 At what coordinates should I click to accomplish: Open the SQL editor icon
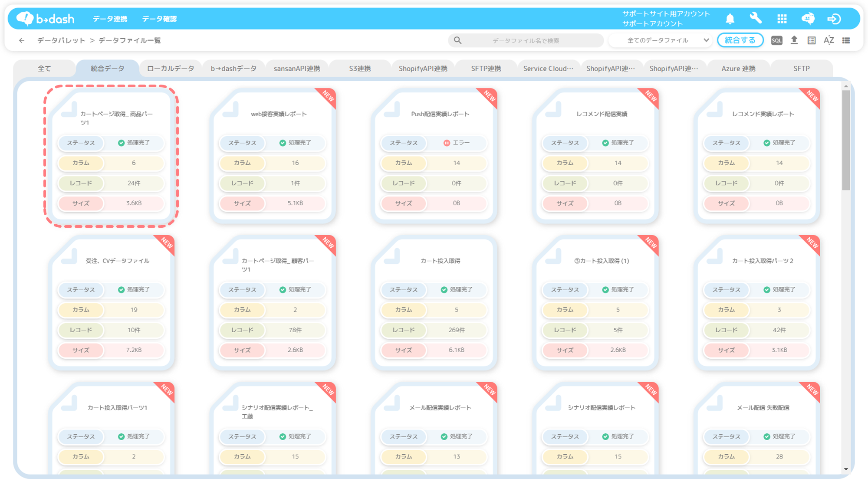coord(776,40)
